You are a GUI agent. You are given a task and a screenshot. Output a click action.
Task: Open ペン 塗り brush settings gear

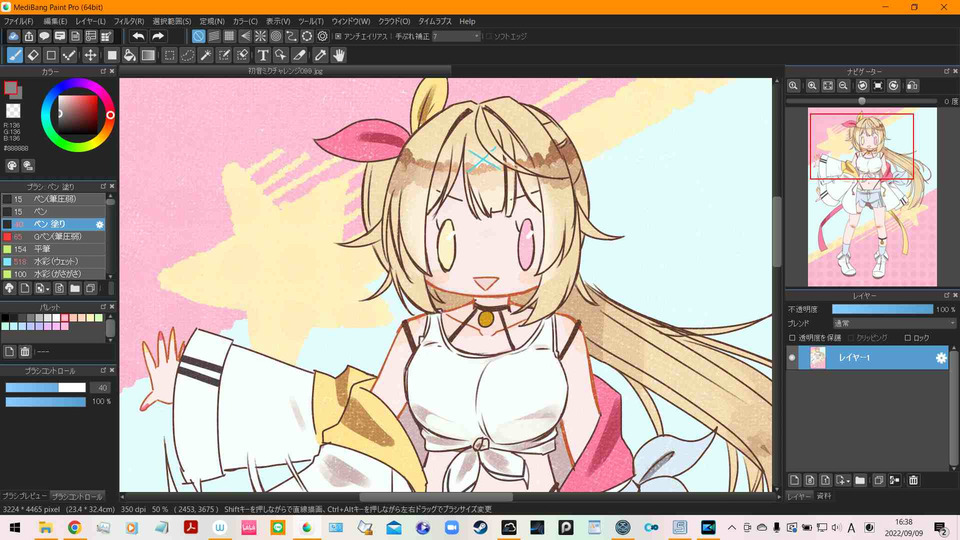point(99,224)
